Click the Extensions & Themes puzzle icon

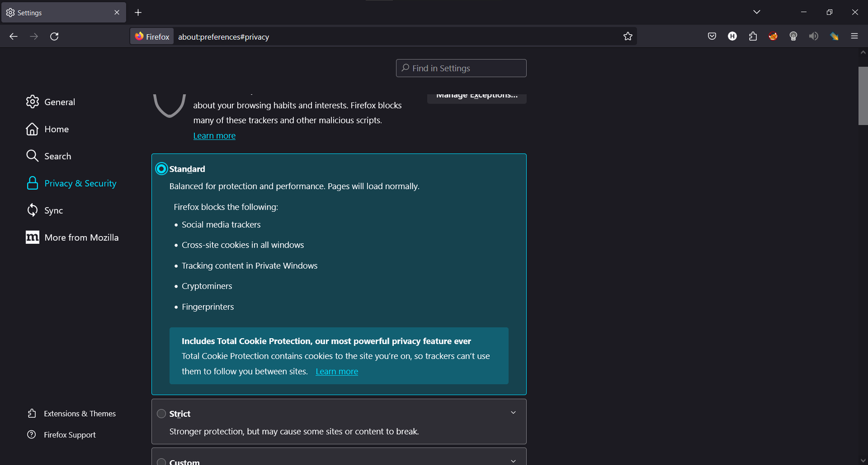tap(32, 414)
